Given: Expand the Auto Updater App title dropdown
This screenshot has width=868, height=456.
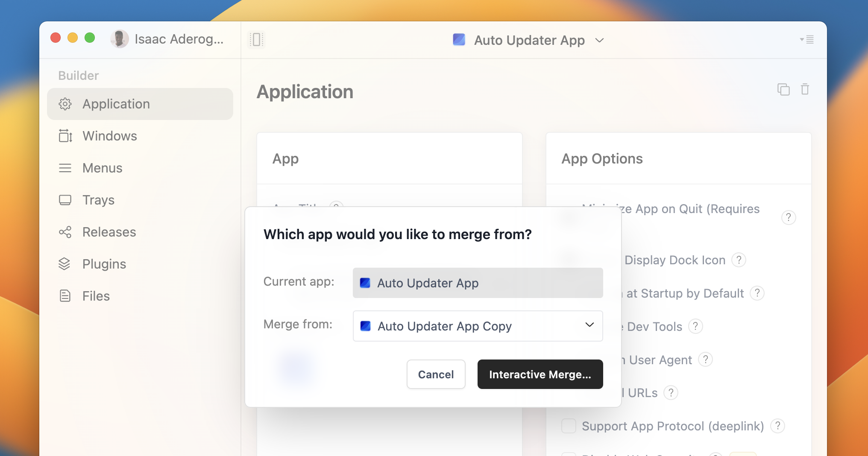Looking at the screenshot, I should pos(599,40).
